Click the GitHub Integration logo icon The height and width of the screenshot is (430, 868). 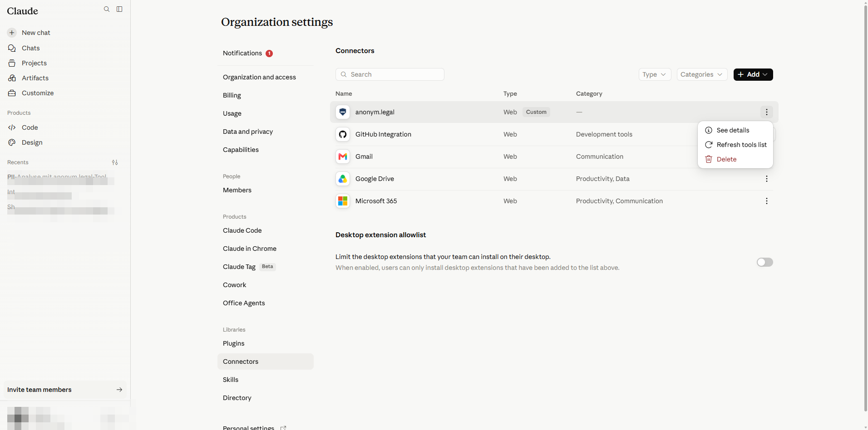[343, 134]
